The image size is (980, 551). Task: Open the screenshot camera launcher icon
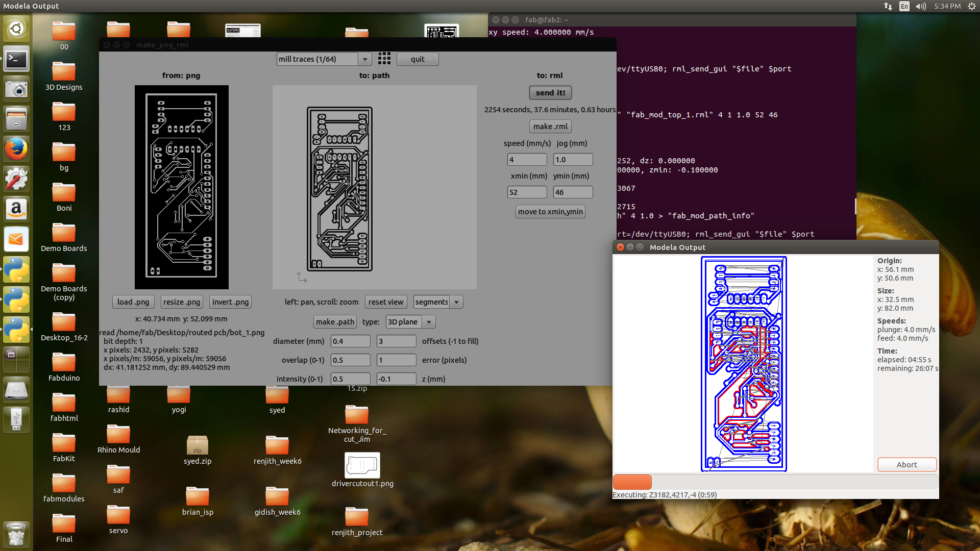[x=16, y=89]
